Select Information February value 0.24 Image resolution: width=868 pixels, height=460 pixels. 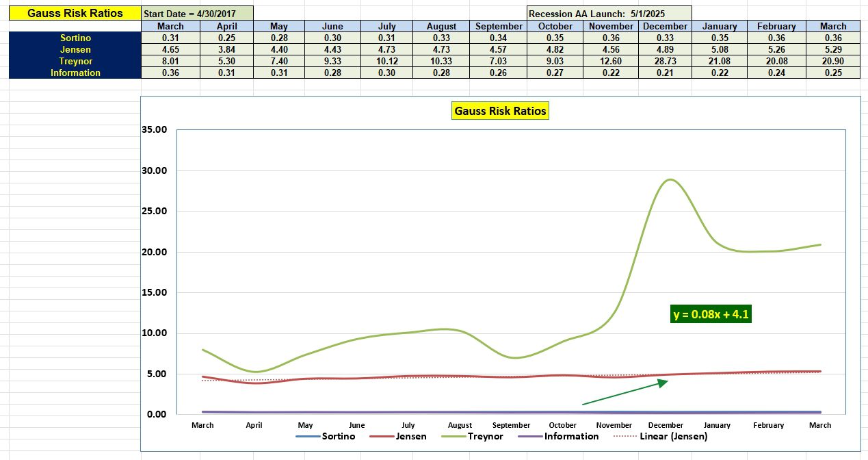776,73
